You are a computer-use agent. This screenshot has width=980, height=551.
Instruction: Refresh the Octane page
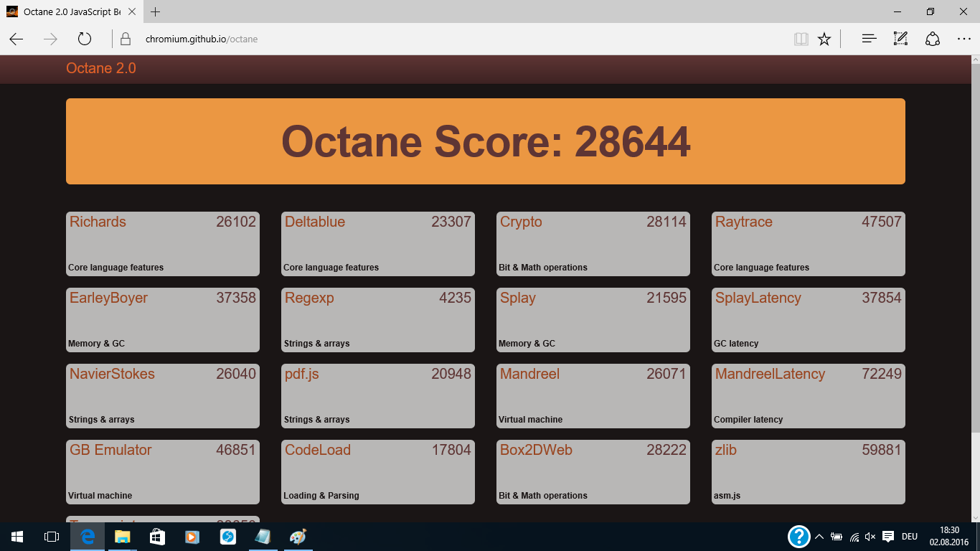[84, 39]
